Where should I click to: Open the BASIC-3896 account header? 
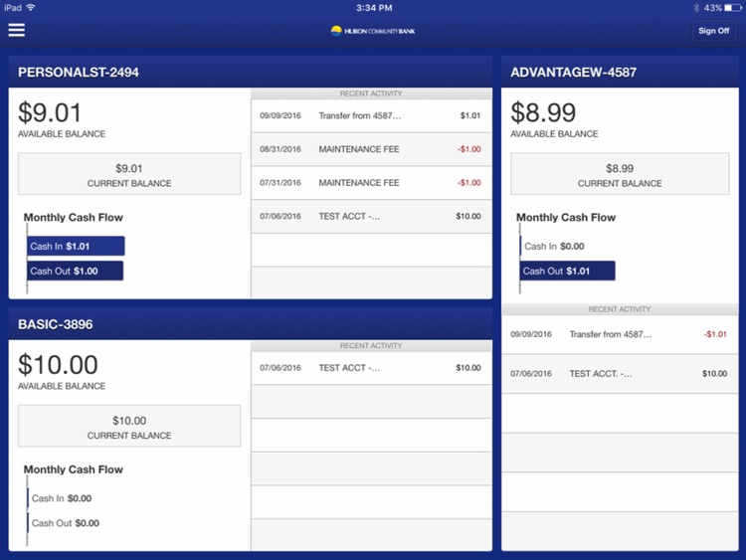[251, 324]
